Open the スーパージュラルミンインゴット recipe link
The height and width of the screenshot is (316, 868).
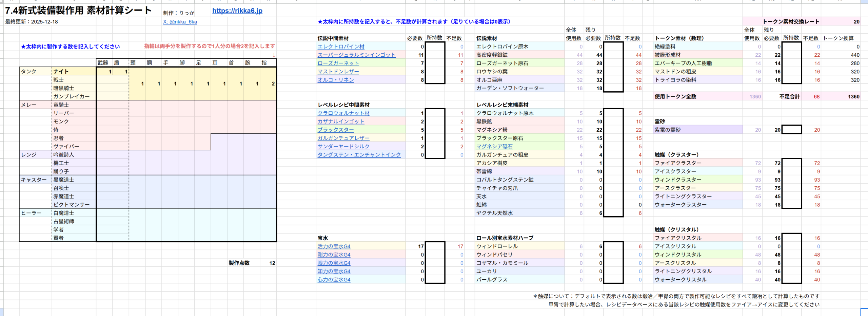pyautogui.click(x=356, y=55)
